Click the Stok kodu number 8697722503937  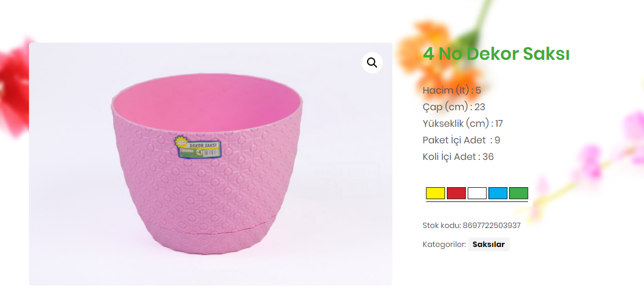click(492, 225)
